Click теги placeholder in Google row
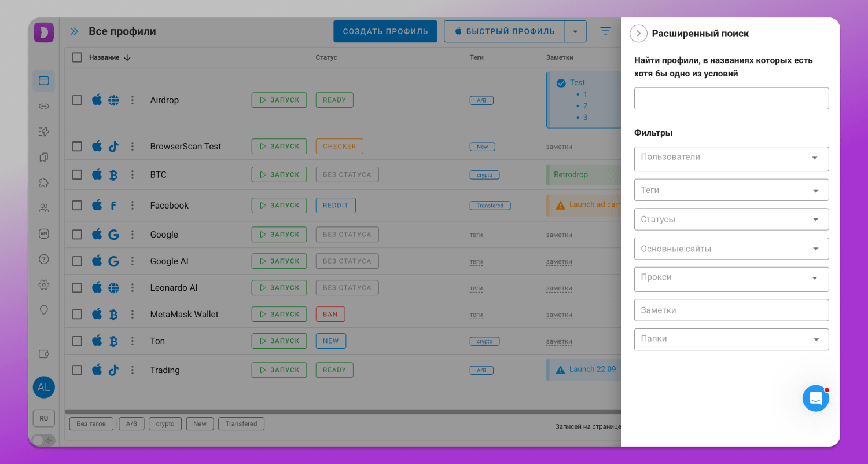This screenshot has width=868, height=464. 476,235
